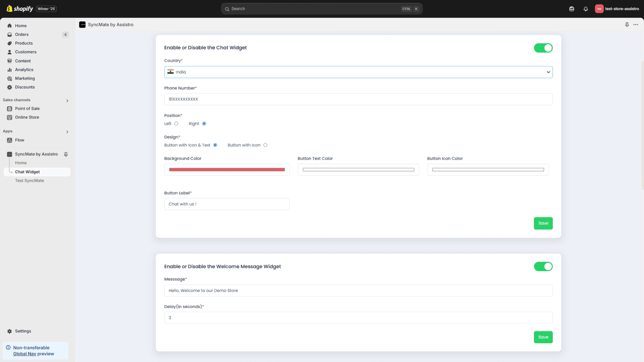Turn off the Welcome Message Widget toggle
The image size is (644, 362).
coord(543,267)
